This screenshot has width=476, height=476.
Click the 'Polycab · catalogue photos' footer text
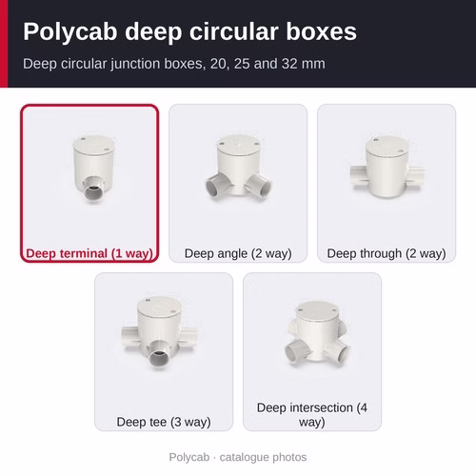point(238,457)
